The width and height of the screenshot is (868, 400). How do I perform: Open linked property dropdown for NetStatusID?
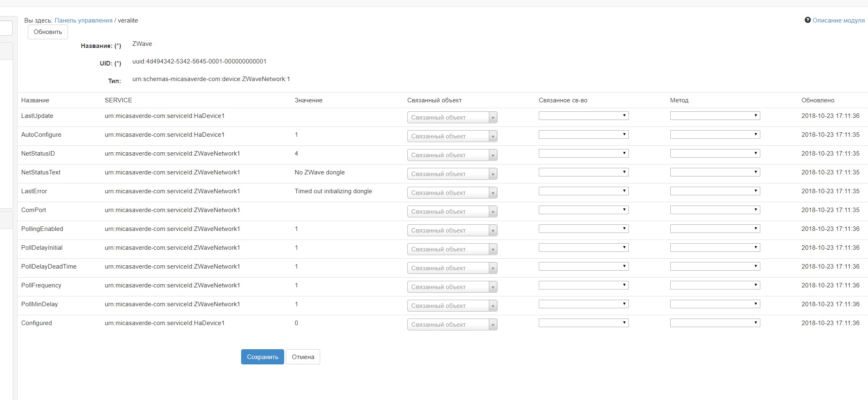point(583,154)
